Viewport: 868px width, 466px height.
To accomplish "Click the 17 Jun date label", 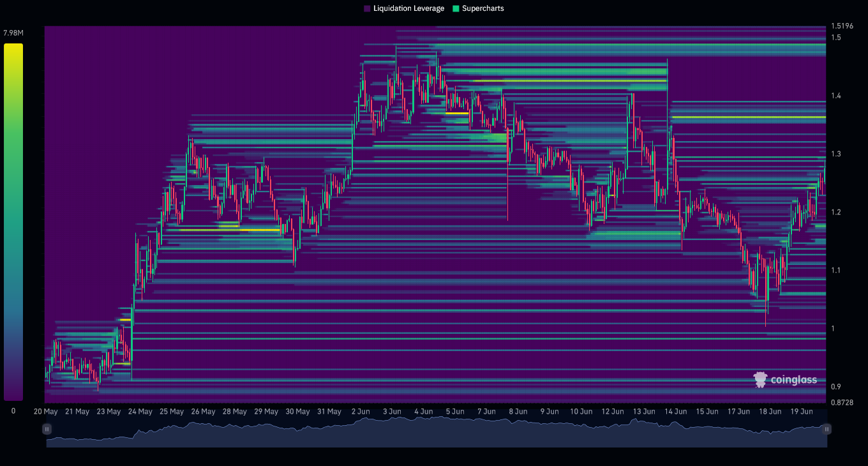I will pos(738,412).
